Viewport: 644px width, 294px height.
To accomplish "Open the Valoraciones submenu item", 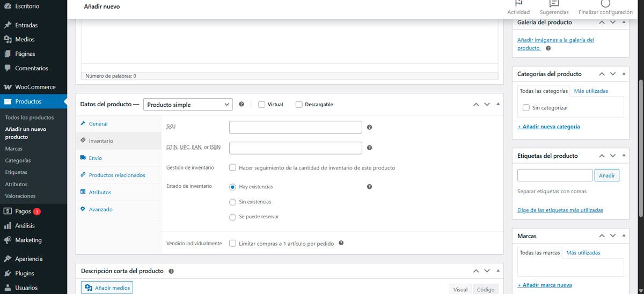I will (x=20, y=196).
